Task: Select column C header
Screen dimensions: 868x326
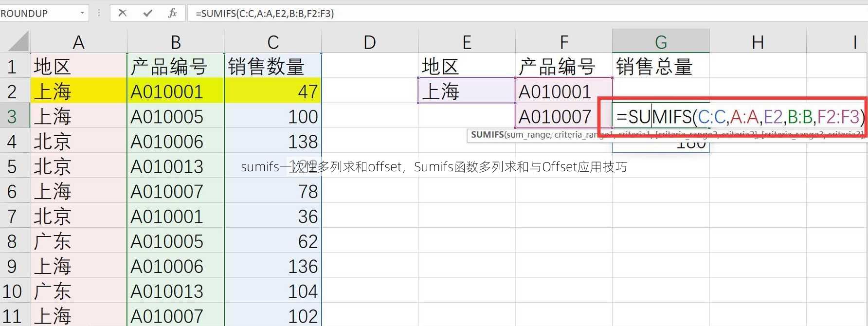Action: pos(273,42)
